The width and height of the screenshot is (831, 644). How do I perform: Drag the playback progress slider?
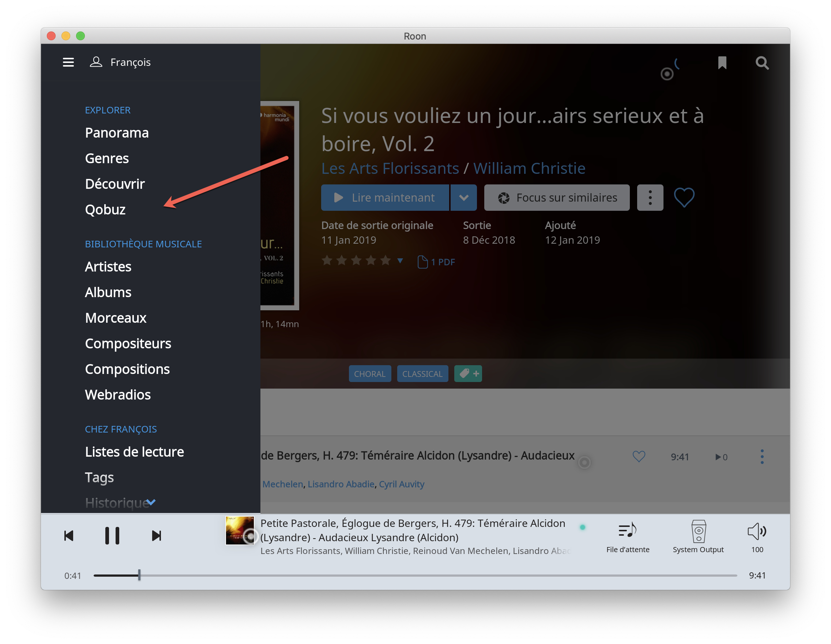point(139,575)
